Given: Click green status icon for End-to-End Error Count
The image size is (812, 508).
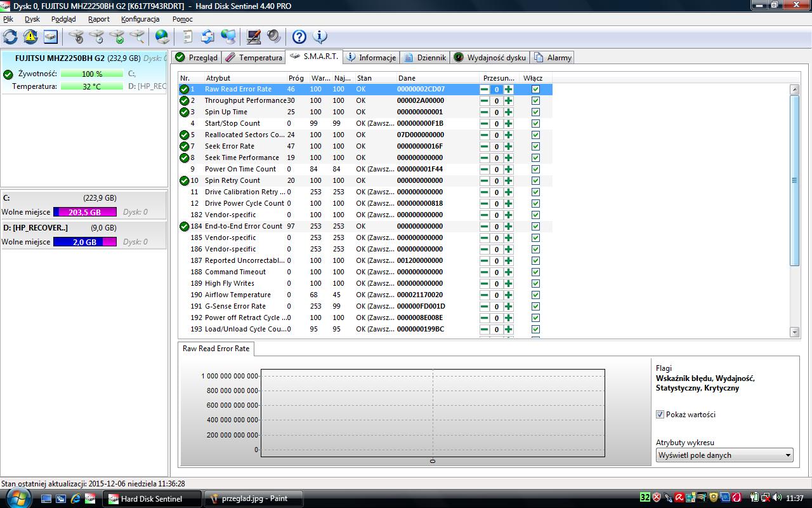Looking at the screenshot, I should [x=184, y=227].
